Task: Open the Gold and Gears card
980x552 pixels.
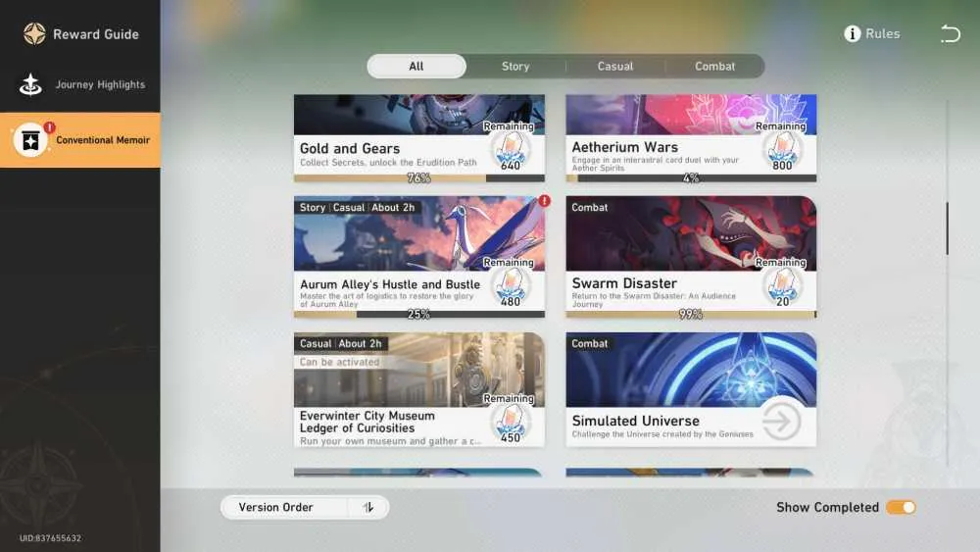Action: tap(418, 138)
